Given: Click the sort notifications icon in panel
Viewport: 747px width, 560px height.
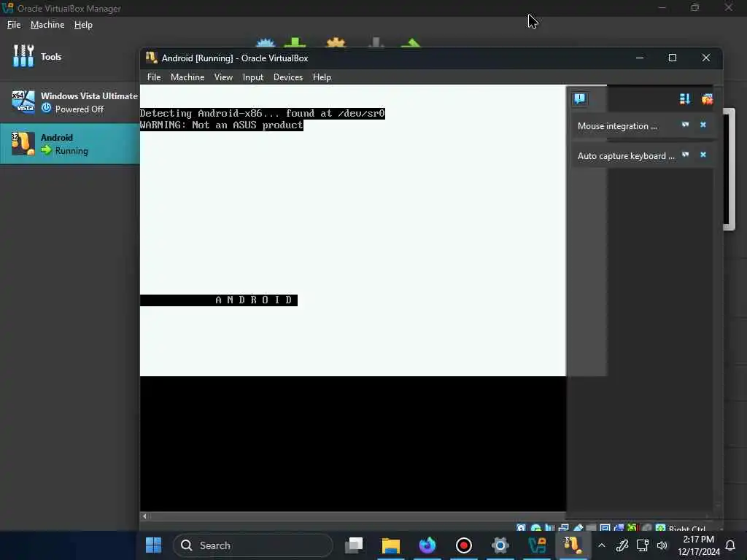Looking at the screenshot, I should pos(684,99).
